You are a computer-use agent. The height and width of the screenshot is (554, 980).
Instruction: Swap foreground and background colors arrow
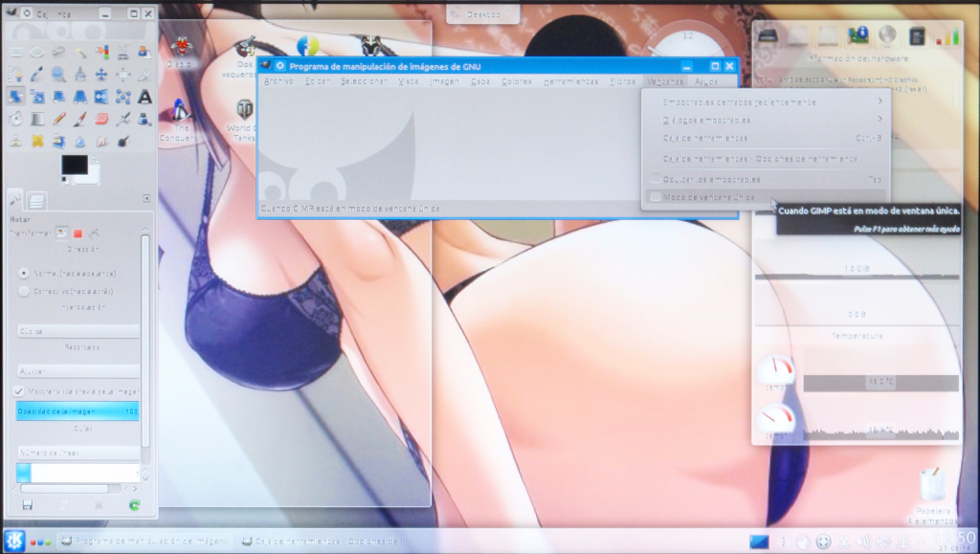tap(95, 159)
